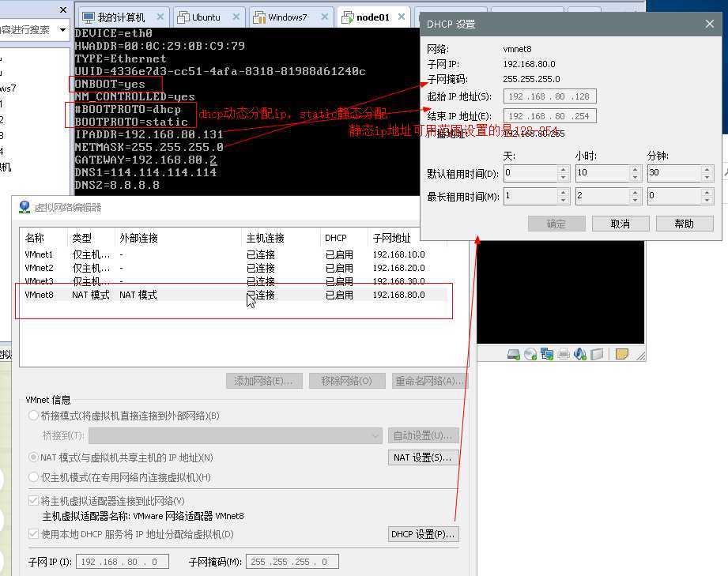
Task: Click the 虚拟网络编辑器 globe title icon
Action: (x=25, y=207)
